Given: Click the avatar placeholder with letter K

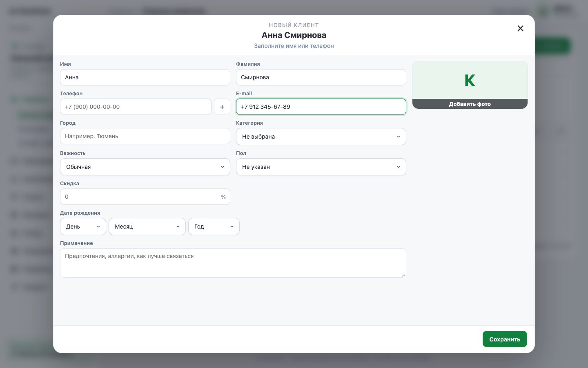Looking at the screenshot, I should (470, 80).
